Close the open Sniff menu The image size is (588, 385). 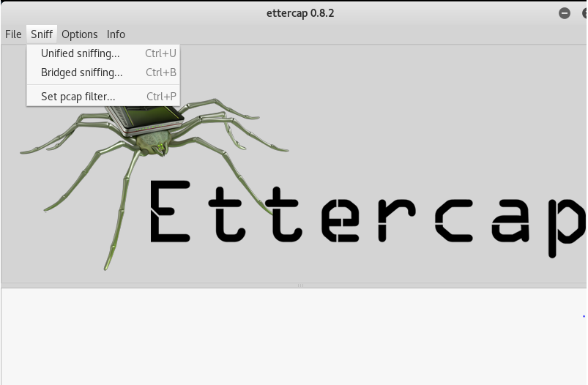(42, 34)
